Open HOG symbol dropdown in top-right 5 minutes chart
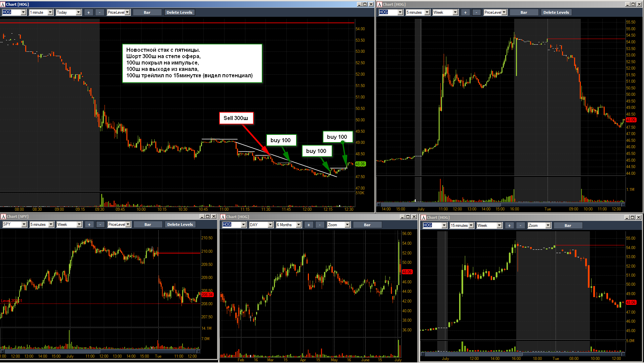 tap(400, 12)
